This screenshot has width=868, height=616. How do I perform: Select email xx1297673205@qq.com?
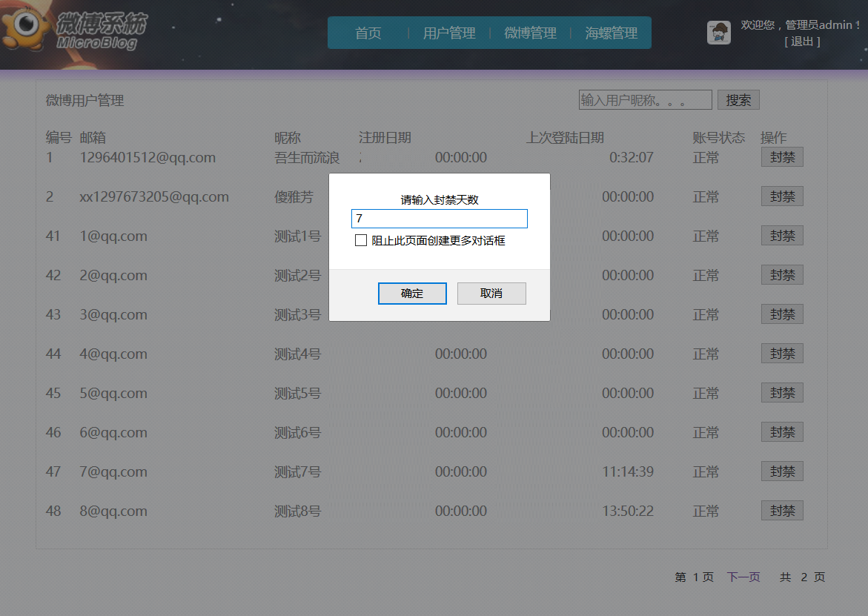point(154,197)
